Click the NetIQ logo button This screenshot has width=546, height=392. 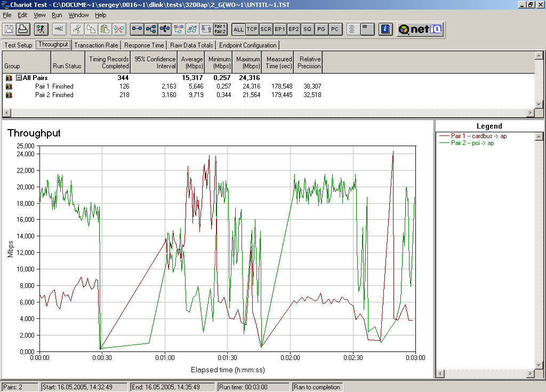[x=420, y=29]
